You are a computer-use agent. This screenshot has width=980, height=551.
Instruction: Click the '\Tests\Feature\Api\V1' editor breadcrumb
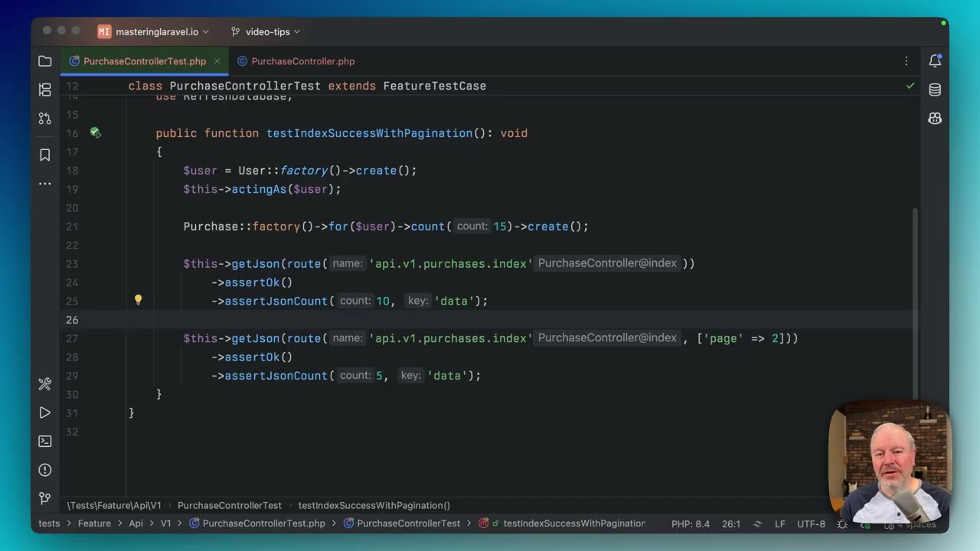[x=114, y=505]
